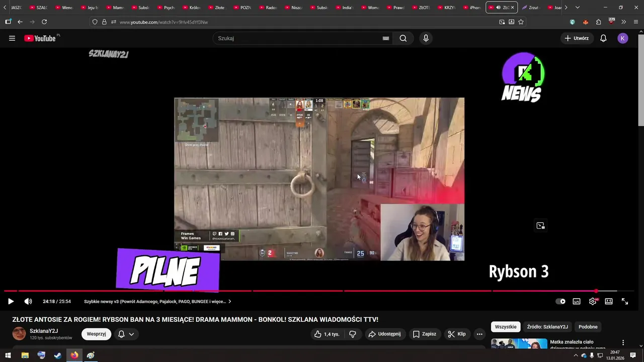
Task: Expand subscription notification bell dropdown
Action: pos(126,334)
